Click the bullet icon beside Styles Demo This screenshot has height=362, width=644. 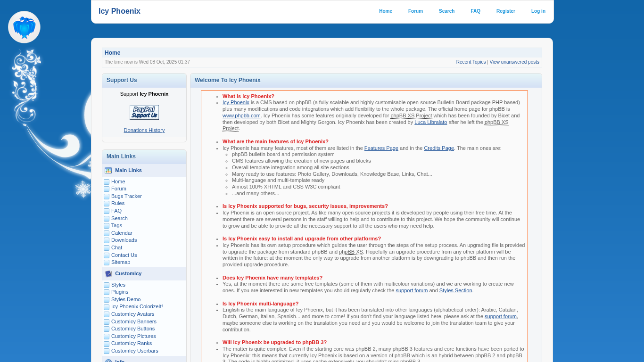click(107, 300)
